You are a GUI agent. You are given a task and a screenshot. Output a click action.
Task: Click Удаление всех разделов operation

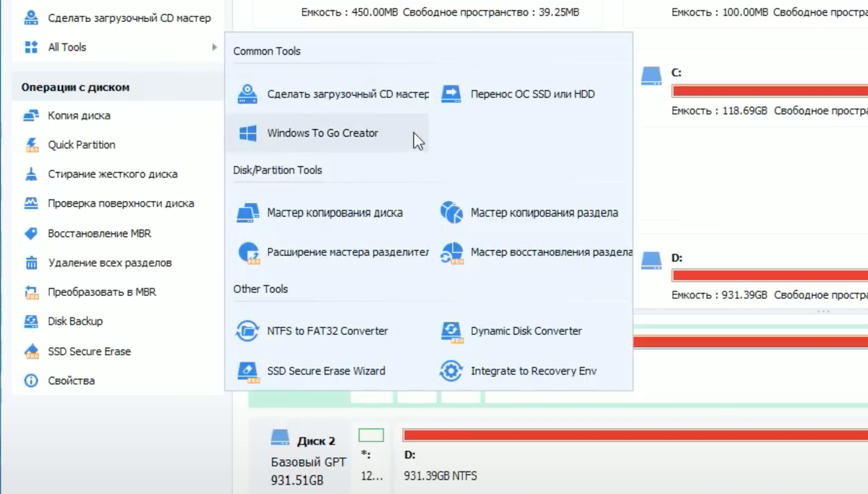coord(110,263)
